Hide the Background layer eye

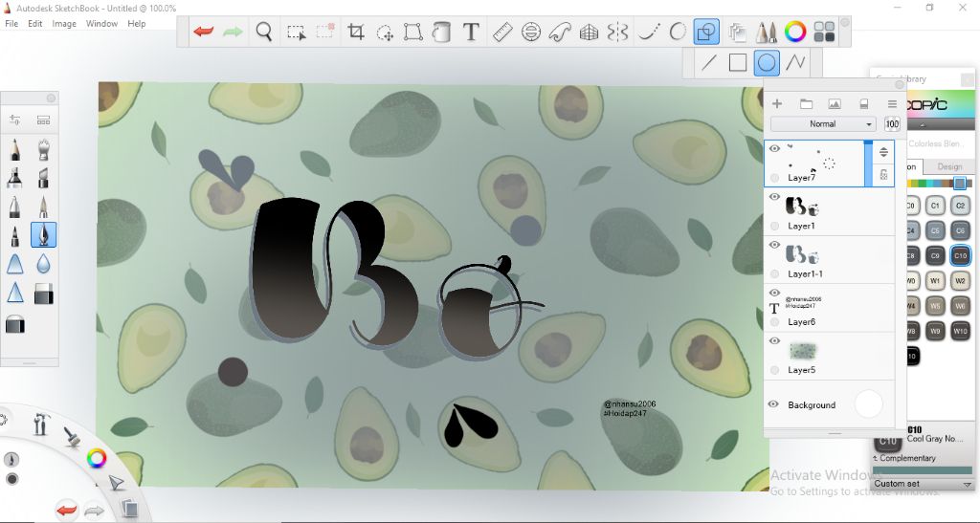(773, 404)
